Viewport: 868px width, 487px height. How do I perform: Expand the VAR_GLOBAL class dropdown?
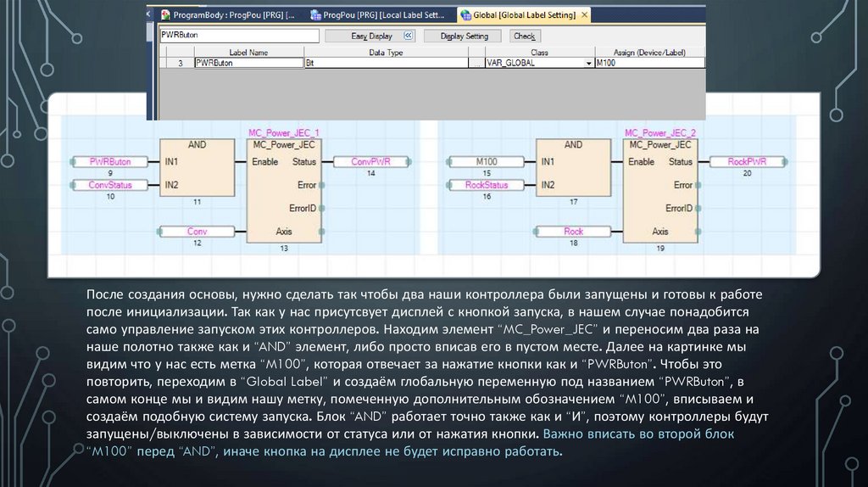point(588,64)
